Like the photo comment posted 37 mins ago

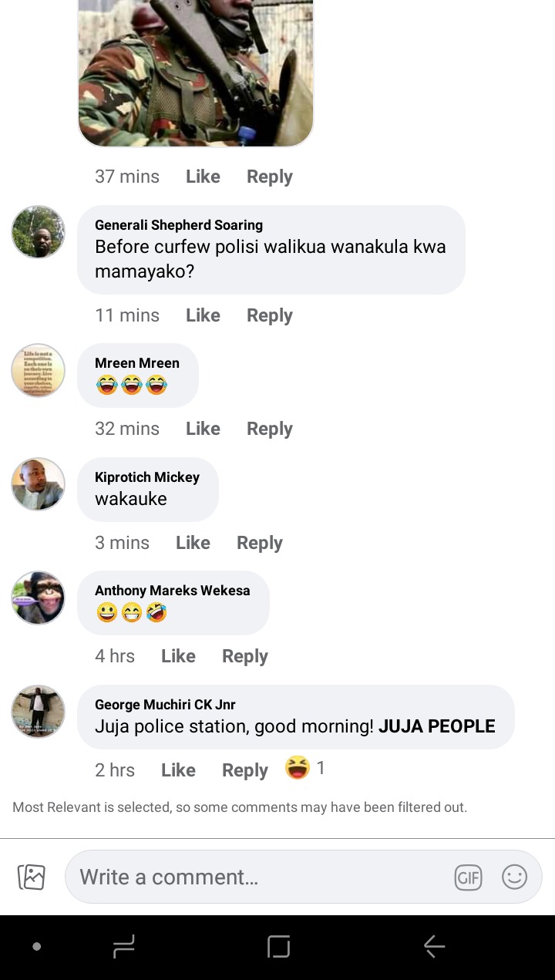203,177
